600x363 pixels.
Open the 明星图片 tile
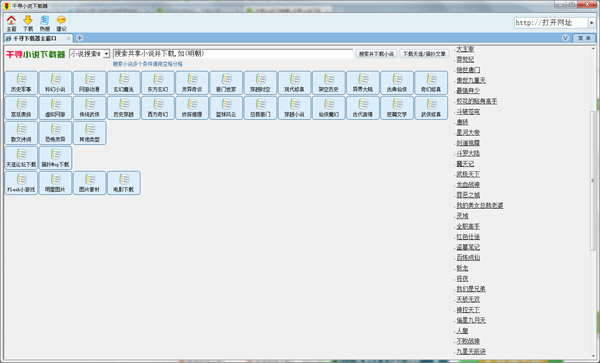pyautogui.click(x=55, y=183)
